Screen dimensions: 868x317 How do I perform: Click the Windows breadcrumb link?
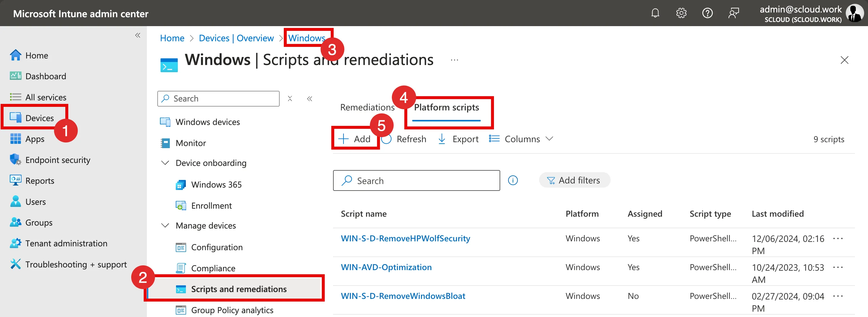click(x=307, y=38)
